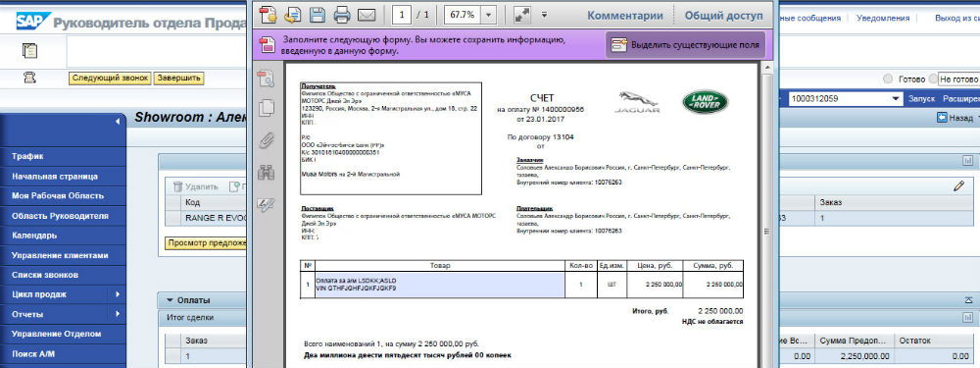Click the Jaguar logo in invoice
Viewport: 980px width, 368px height.
(637, 102)
